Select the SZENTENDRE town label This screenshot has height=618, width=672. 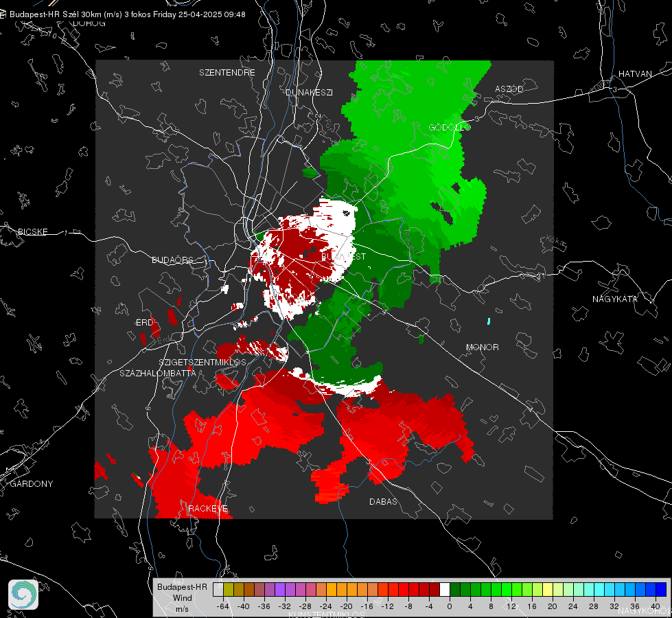click(227, 73)
